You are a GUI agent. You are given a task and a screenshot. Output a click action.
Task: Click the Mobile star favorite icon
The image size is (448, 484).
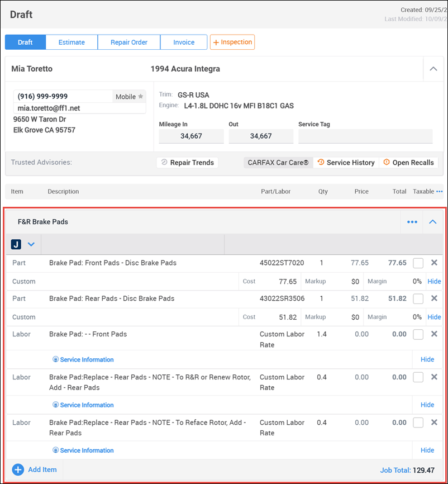(141, 96)
